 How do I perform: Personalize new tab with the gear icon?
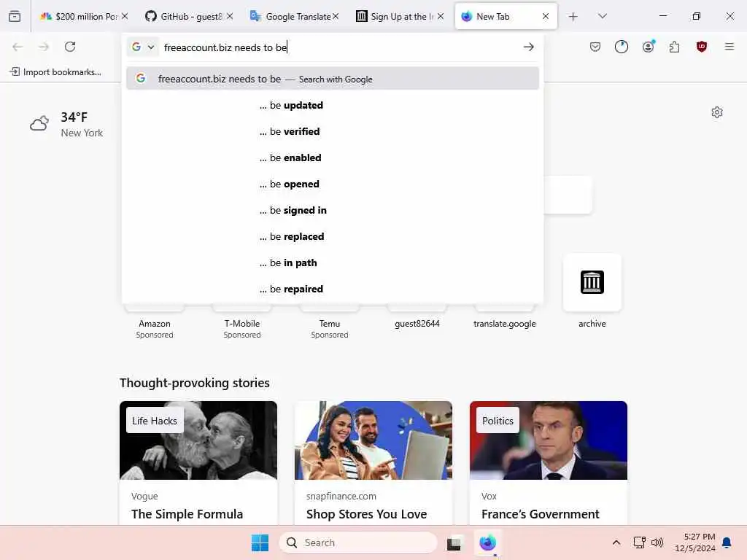(x=717, y=112)
